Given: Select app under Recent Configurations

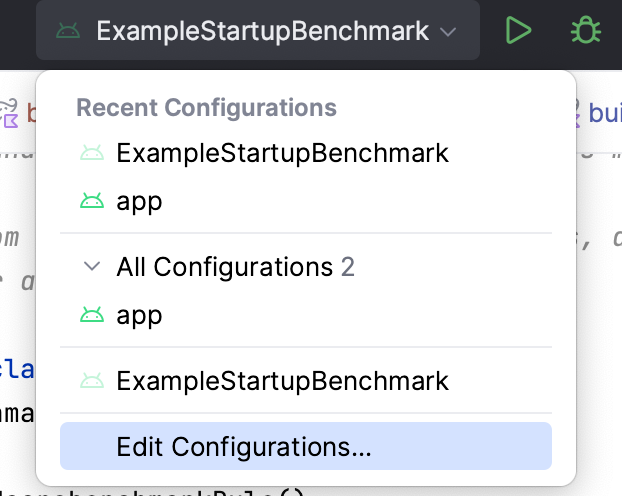Looking at the screenshot, I should (x=139, y=201).
